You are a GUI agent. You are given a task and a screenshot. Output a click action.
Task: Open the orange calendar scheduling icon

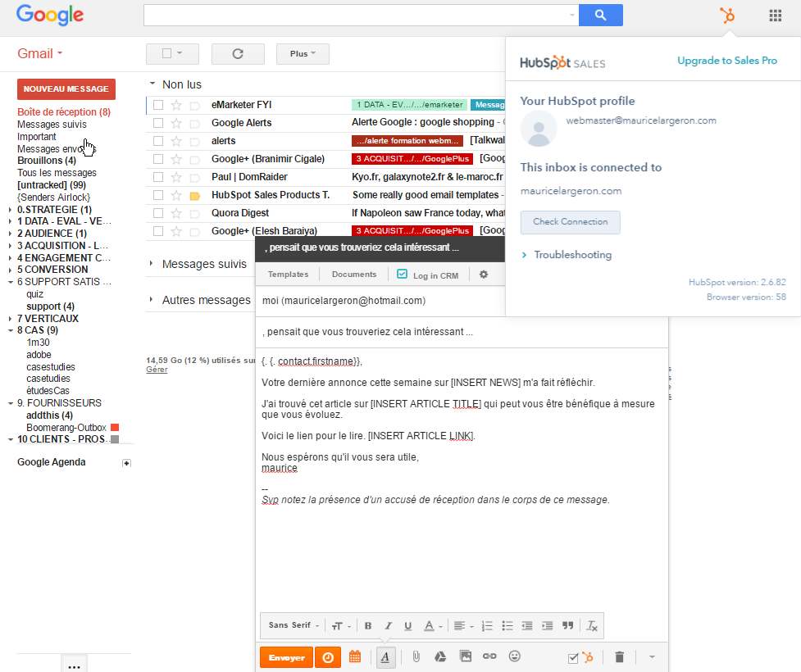355,656
